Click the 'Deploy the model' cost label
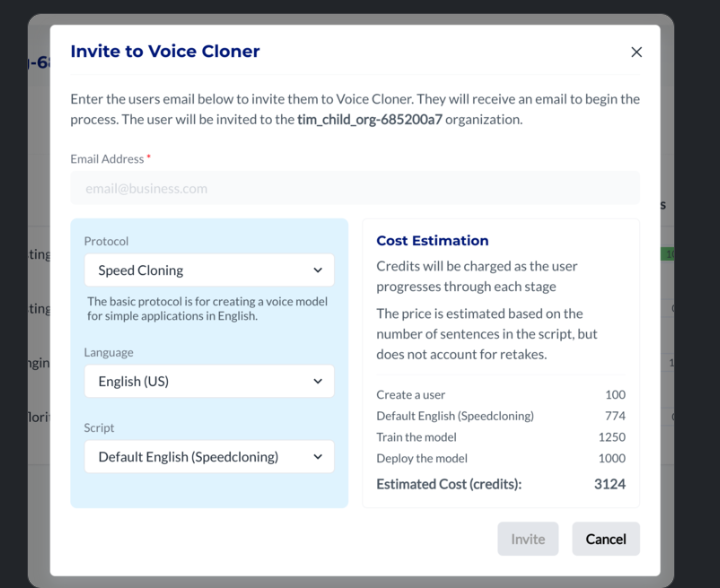Viewport: 720px width, 588px height. click(422, 458)
